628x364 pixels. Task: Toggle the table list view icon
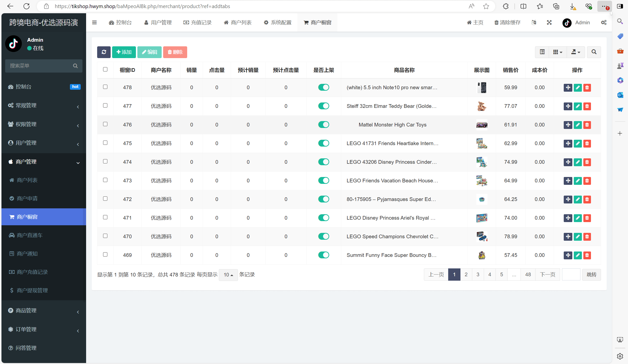[542, 52]
